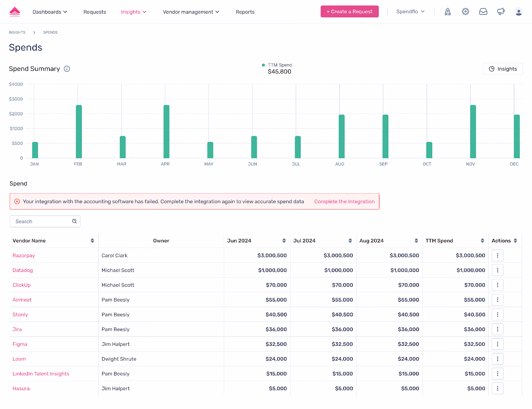Click the integration error alert icon
The height and width of the screenshot is (409, 532).
click(x=17, y=202)
